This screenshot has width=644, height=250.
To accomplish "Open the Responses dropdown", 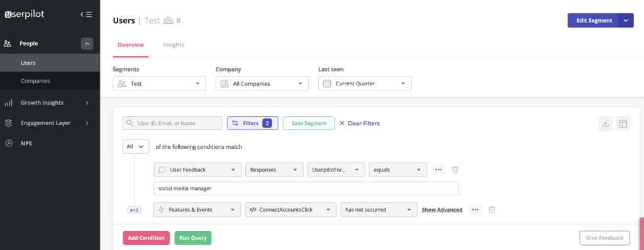I will [x=274, y=170].
